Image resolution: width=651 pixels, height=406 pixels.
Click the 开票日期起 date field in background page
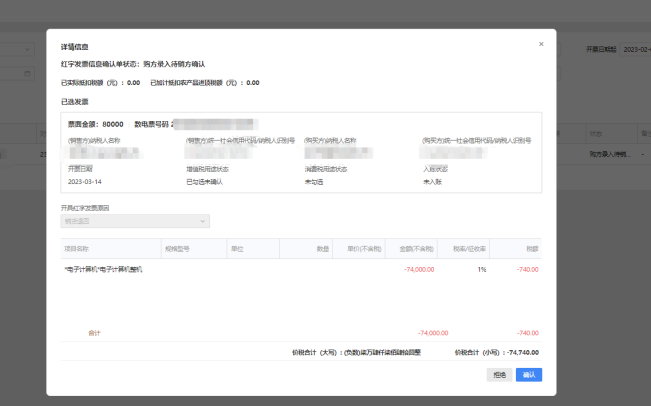click(635, 49)
